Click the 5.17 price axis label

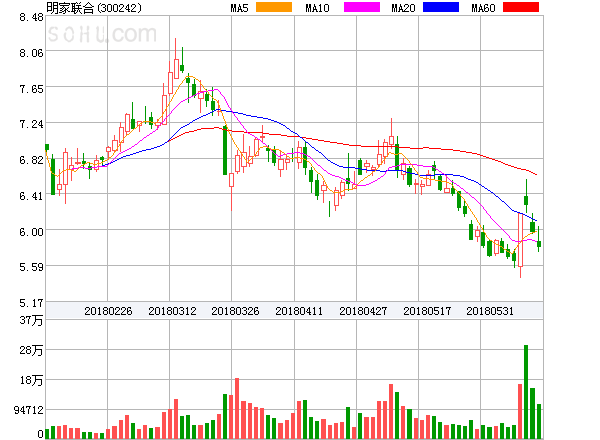[31, 303]
